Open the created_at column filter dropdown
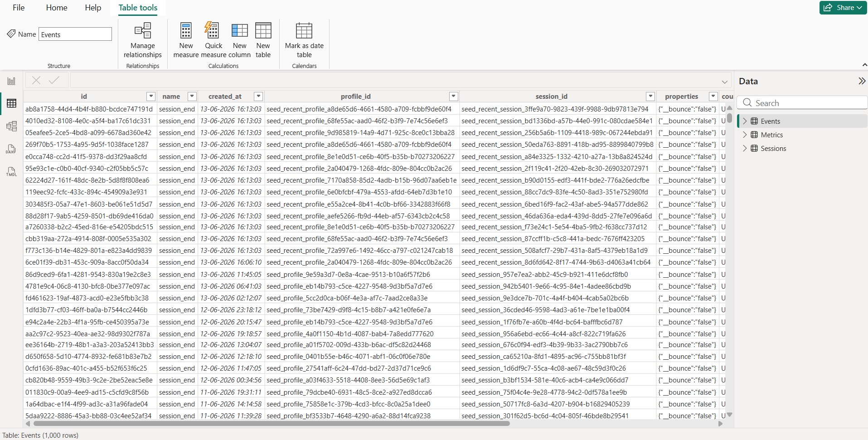Image resolution: width=868 pixels, height=440 pixels. (258, 96)
